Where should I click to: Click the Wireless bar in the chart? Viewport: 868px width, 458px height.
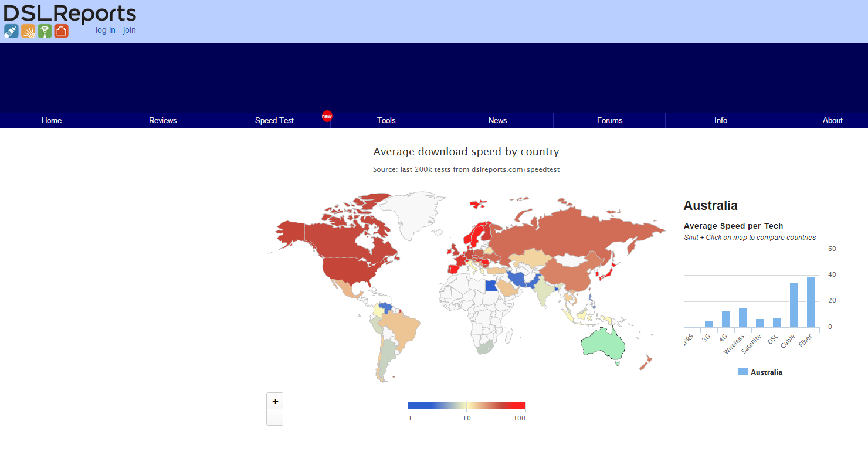pos(742,318)
